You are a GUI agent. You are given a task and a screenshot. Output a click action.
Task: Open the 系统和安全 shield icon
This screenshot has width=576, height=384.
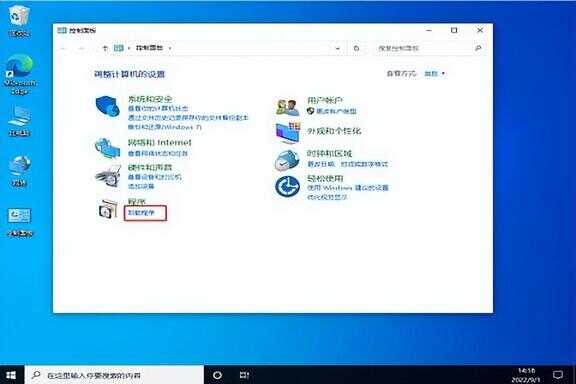[108, 106]
